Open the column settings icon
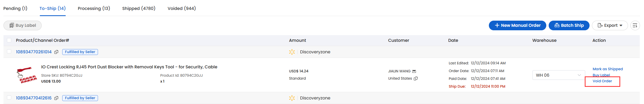 pyautogui.click(x=635, y=25)
